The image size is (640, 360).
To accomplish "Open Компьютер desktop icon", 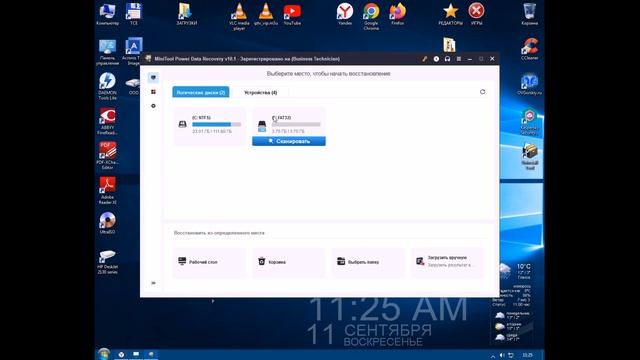I will [107, 14].
